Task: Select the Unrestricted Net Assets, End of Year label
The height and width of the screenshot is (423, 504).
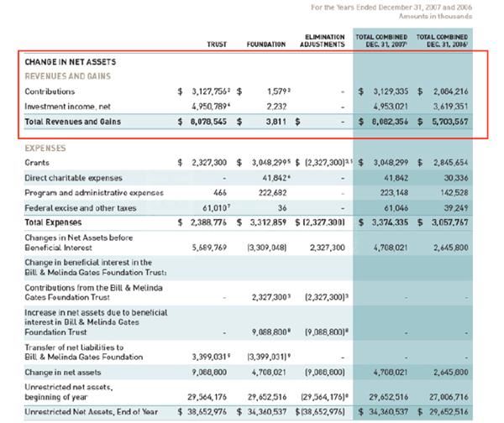Action: click(x=91, y=411)
